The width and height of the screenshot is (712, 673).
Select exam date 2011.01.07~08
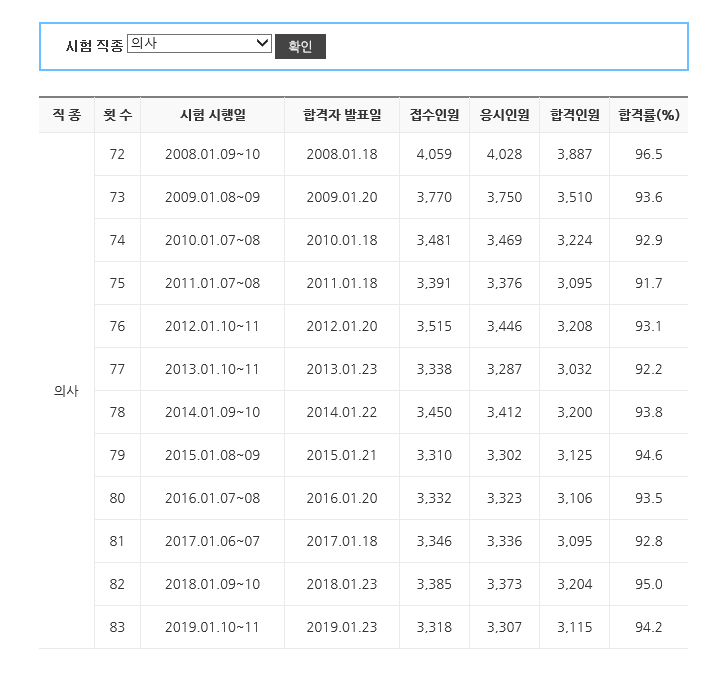213,283
